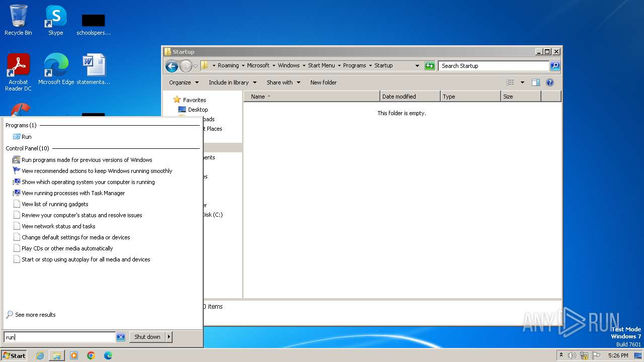Select the Microsoft Edge desktop icon

coord(56,69)
